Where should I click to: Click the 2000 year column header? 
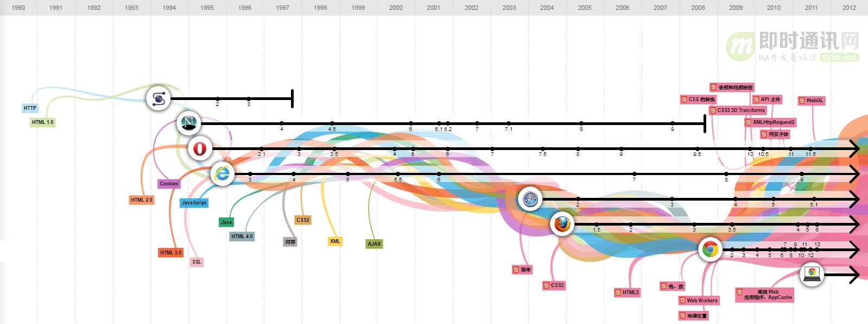click(396, 8)
